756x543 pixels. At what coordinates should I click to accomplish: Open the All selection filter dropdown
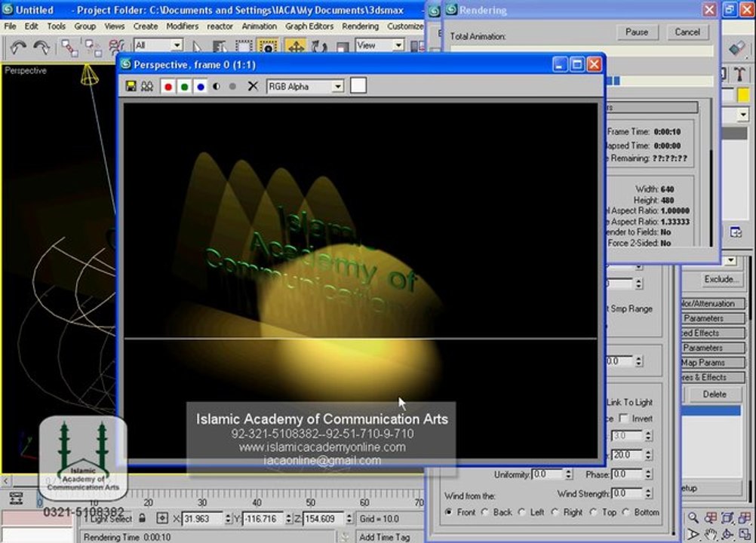[x=158, y=45]
